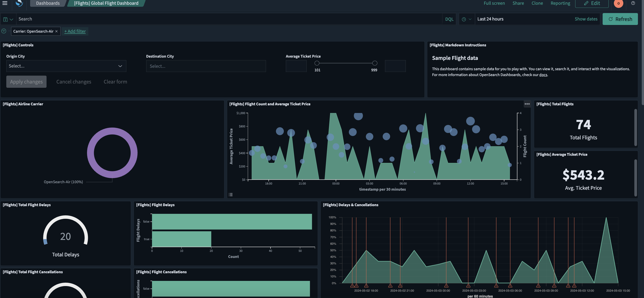Open the Destination City select dropdown
The image size is (644, 298).
click(x=206, y=66)
